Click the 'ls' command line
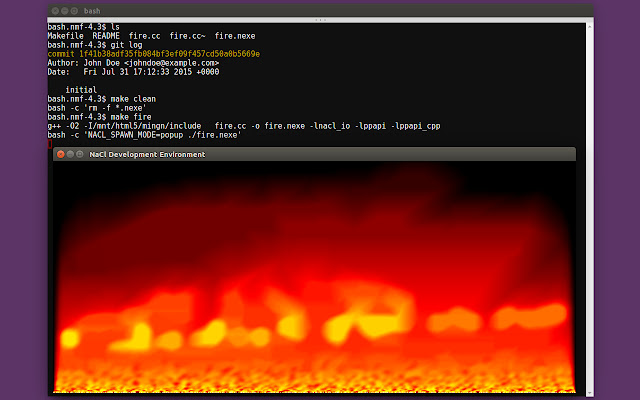Screen dimensions: 640x400 pyautogui.click(x=83, y=27)
